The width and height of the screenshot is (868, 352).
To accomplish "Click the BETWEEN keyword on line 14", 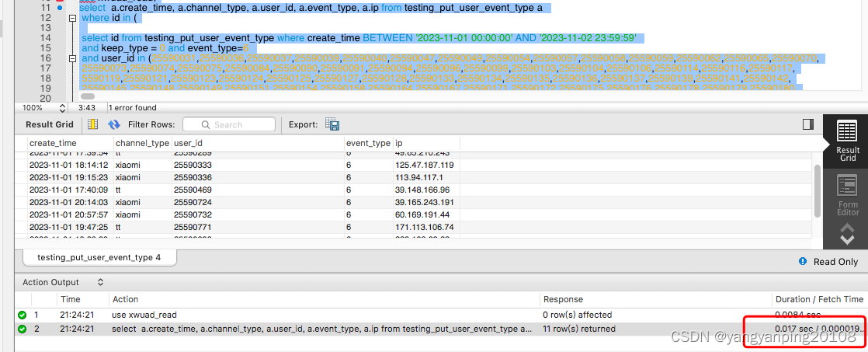I will pyautogui.click(x=387, y=38).
